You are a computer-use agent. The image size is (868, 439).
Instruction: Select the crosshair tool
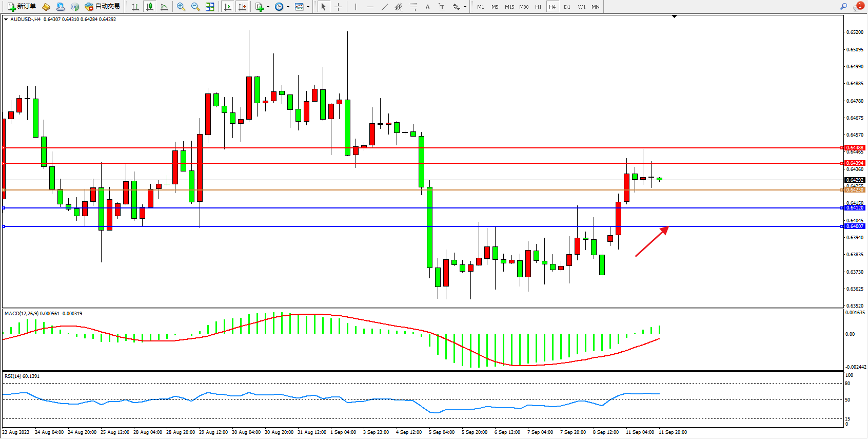[339, 7]
